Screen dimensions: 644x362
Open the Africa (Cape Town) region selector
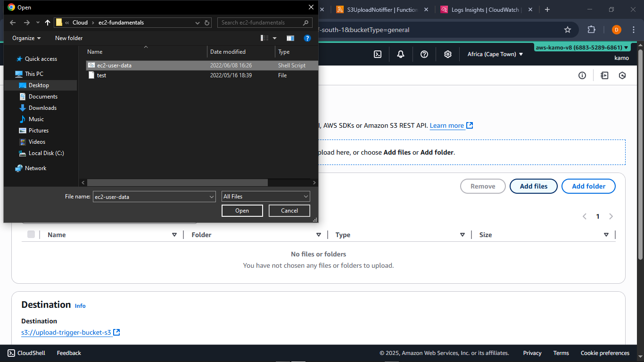(x=495, y=54)
